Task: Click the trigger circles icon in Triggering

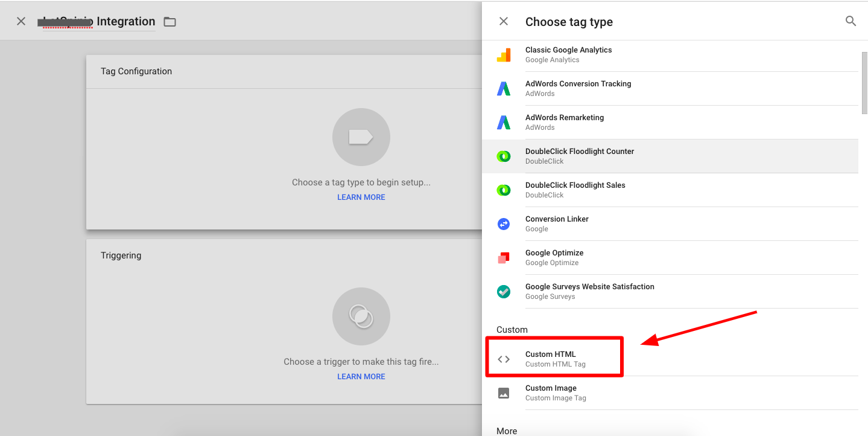Action: (x=361, y=316)
